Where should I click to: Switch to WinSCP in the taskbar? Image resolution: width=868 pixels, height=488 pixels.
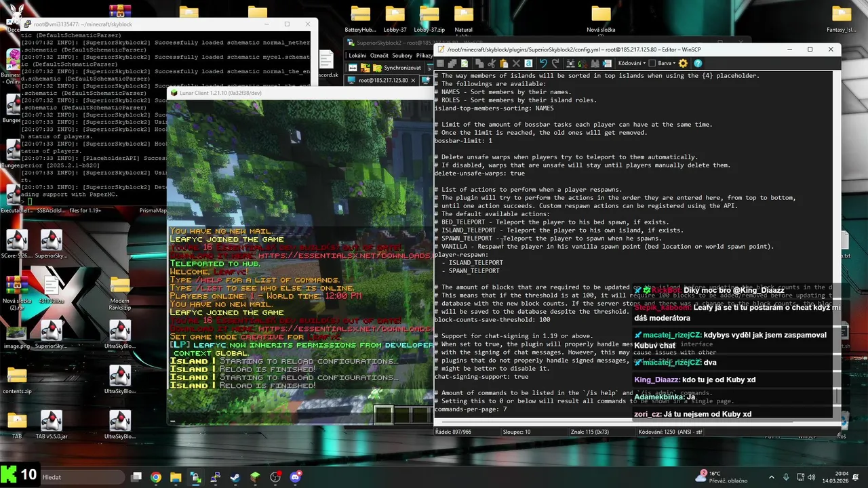195,477
